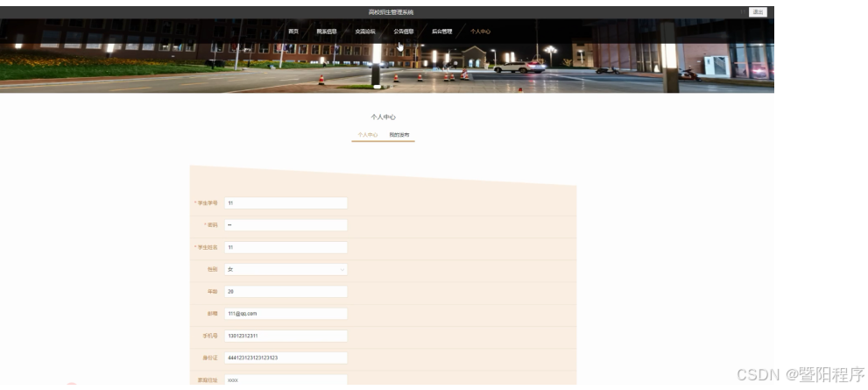Open the 性别 dropdown showing 女
The image size is (868, 390).
pyautogui.click(x=286, y=269)
